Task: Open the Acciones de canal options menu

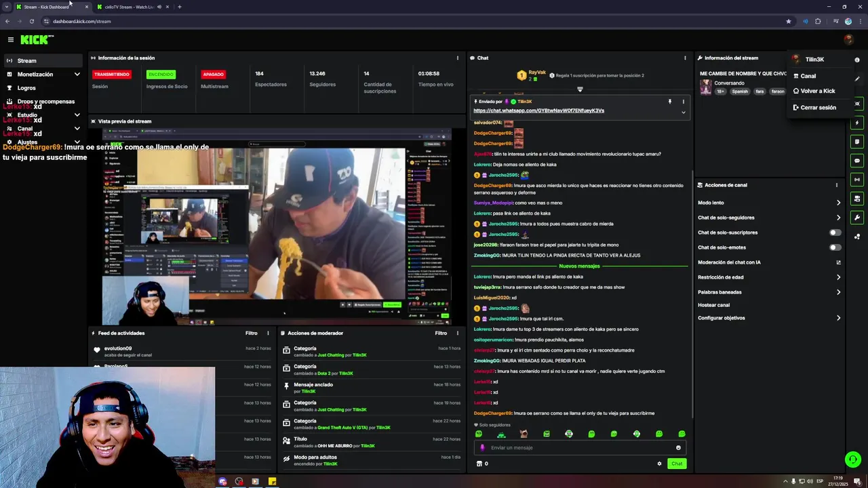Action: (x=836, y=185)
